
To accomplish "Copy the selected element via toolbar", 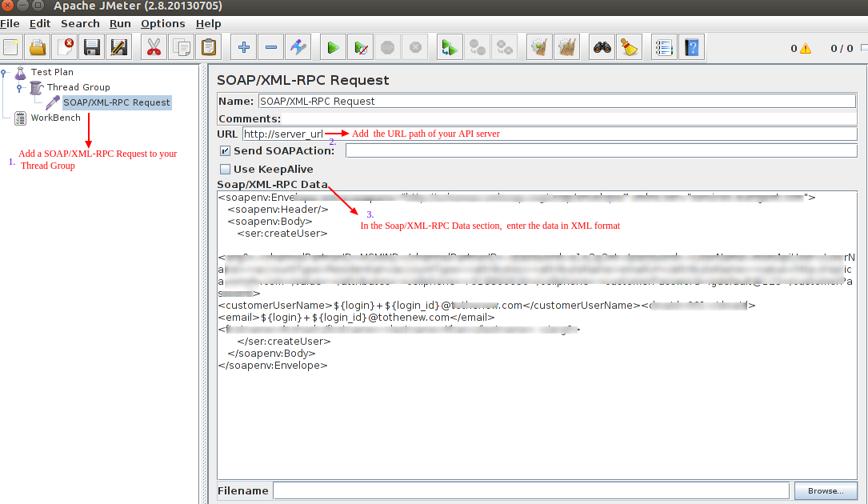I will click(x=182, y=48).
